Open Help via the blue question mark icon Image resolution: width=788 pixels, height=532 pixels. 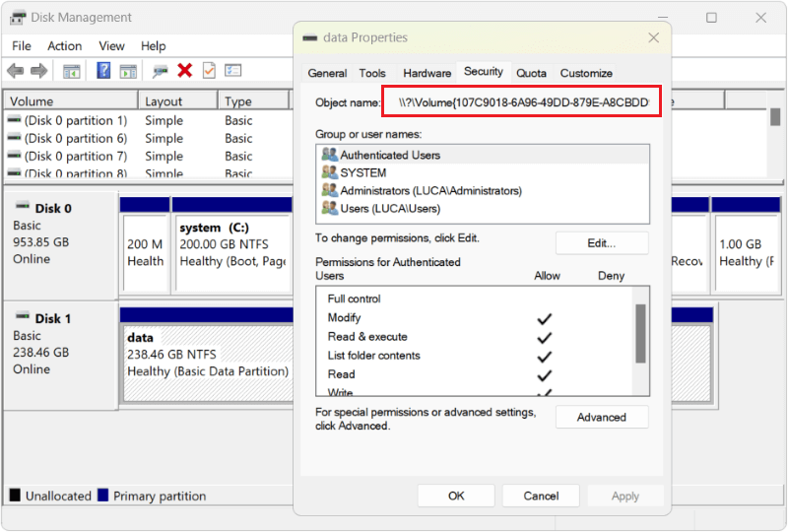point(103,70)
